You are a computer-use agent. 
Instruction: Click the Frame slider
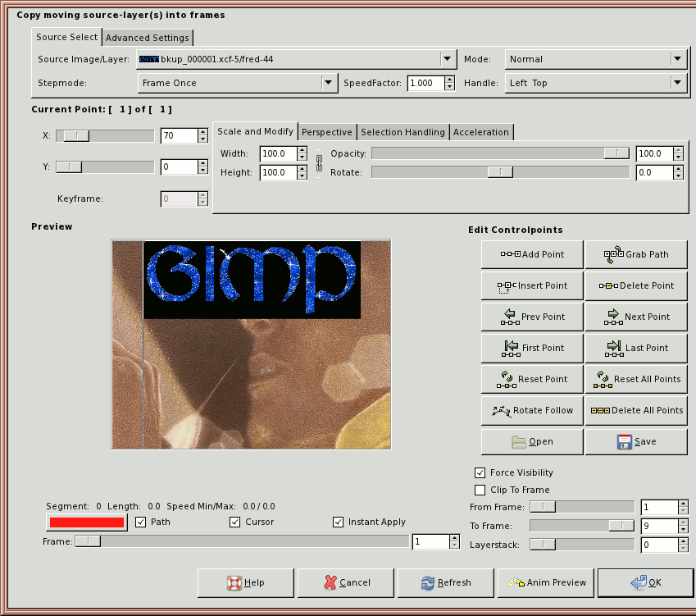coord(242,541)
